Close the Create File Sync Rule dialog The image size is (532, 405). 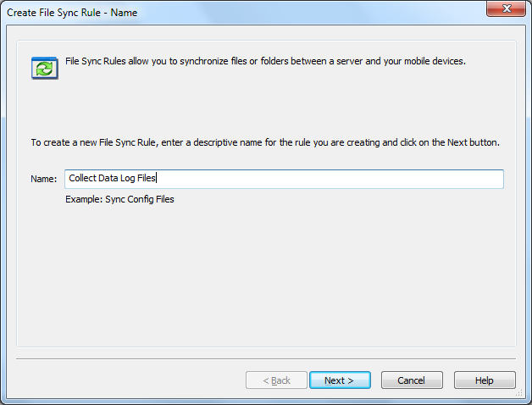[506, 8]
